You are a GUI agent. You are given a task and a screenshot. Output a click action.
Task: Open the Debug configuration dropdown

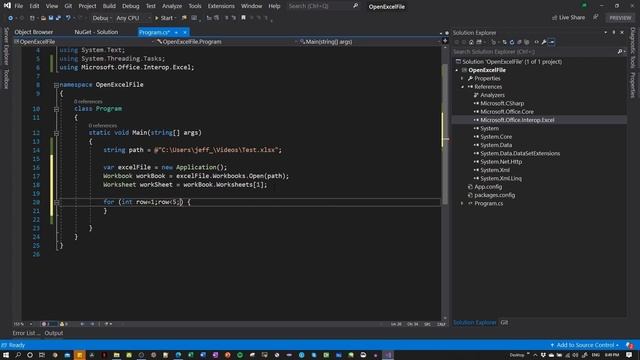[102, 18]
